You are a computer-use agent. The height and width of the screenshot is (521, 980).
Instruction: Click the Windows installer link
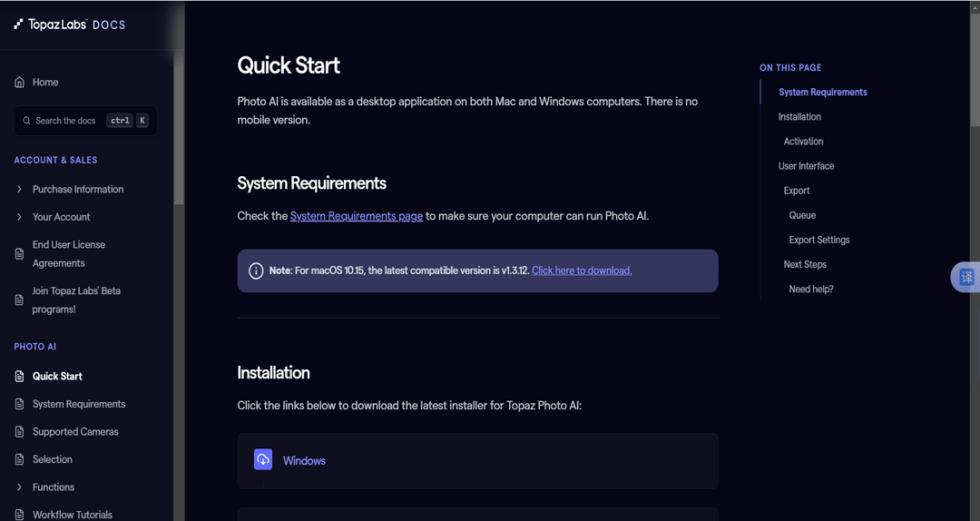coord(304,461)
